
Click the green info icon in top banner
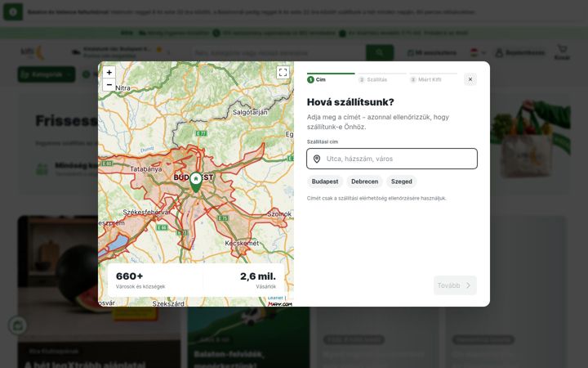tap(13, 11)
